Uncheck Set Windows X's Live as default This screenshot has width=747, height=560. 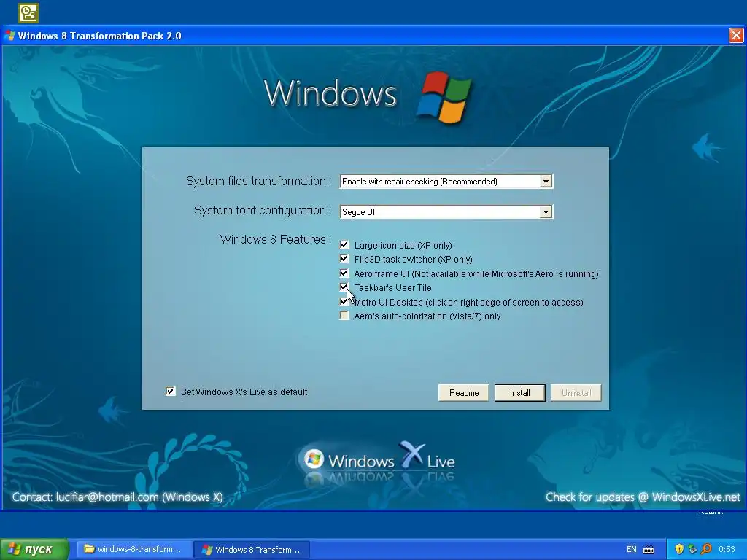(x=171, y=392)
